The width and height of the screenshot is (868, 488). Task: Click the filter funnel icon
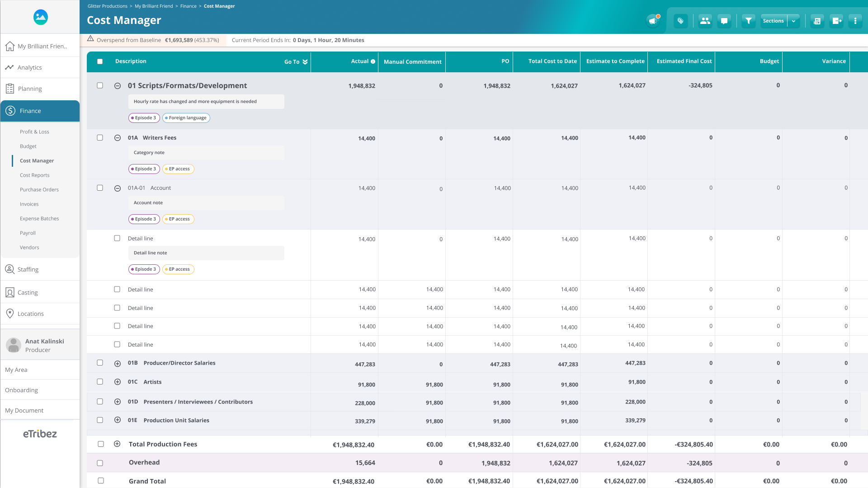(x=749, y=21)
